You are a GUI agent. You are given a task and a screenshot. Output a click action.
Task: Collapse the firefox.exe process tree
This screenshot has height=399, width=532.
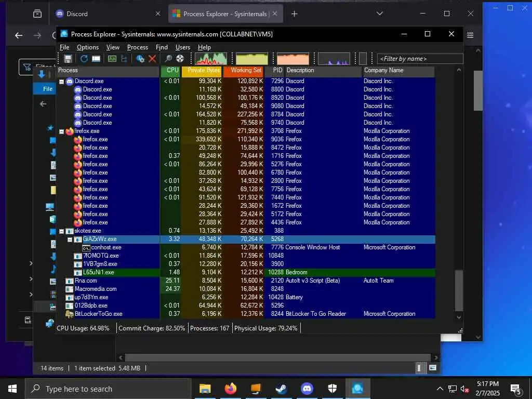62,131
